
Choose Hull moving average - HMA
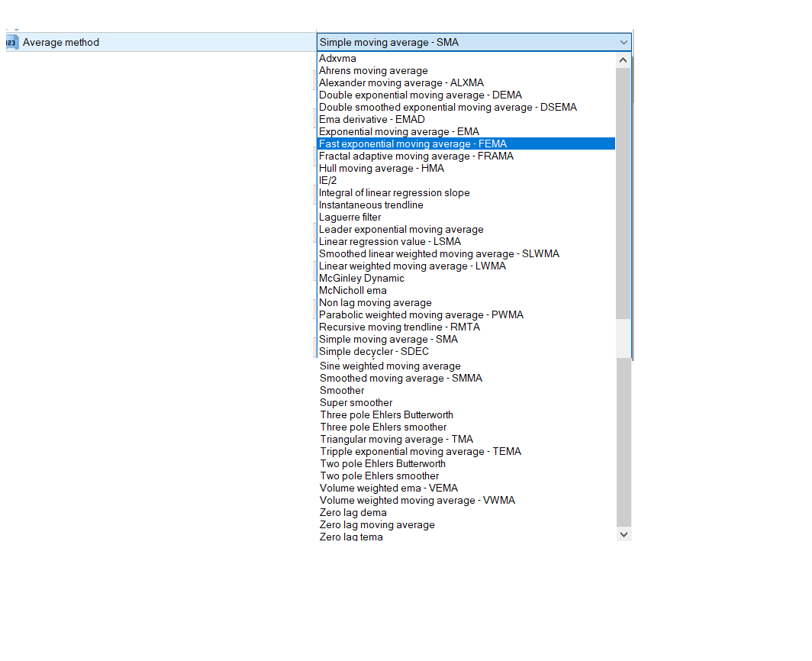(x=382, y=169)
